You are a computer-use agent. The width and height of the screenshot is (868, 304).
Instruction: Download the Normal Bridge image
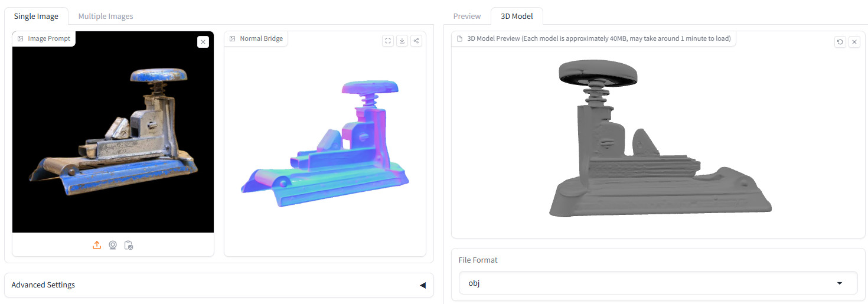pyautogui.click(x=402, y=41)
